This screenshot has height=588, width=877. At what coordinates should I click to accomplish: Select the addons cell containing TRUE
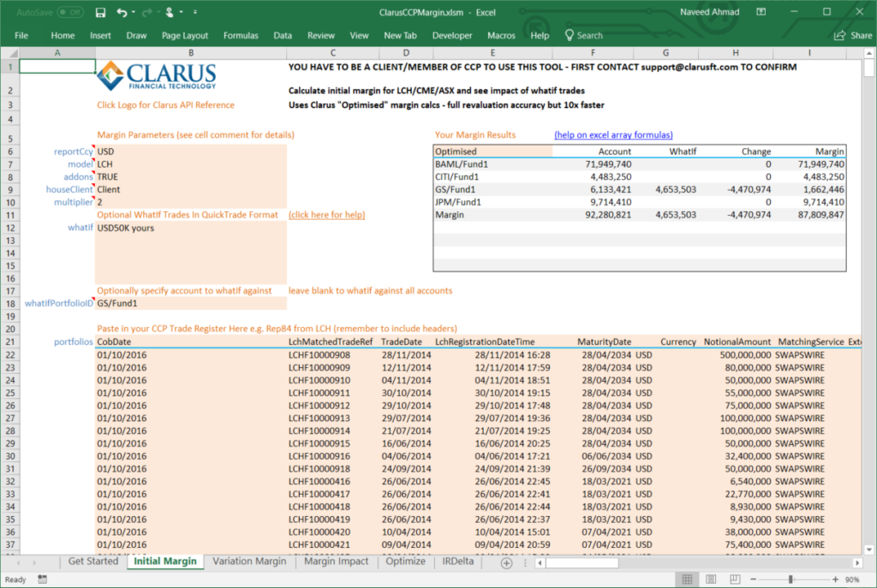coord(191,177)
